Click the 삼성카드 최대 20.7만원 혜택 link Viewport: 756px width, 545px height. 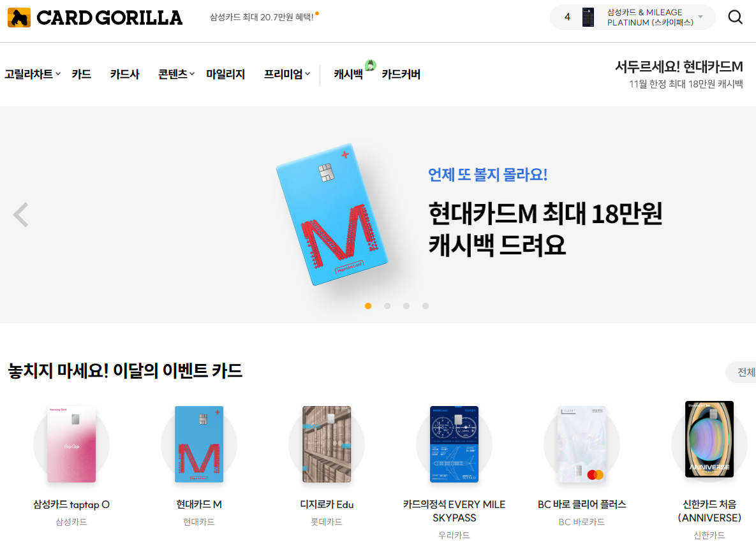click(262, 17)
